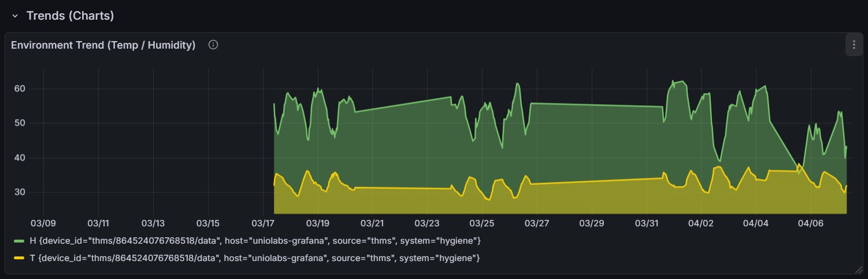Click the 03/15 x-axis date label
The image size is (868, 279).
(x=208, y=223)
